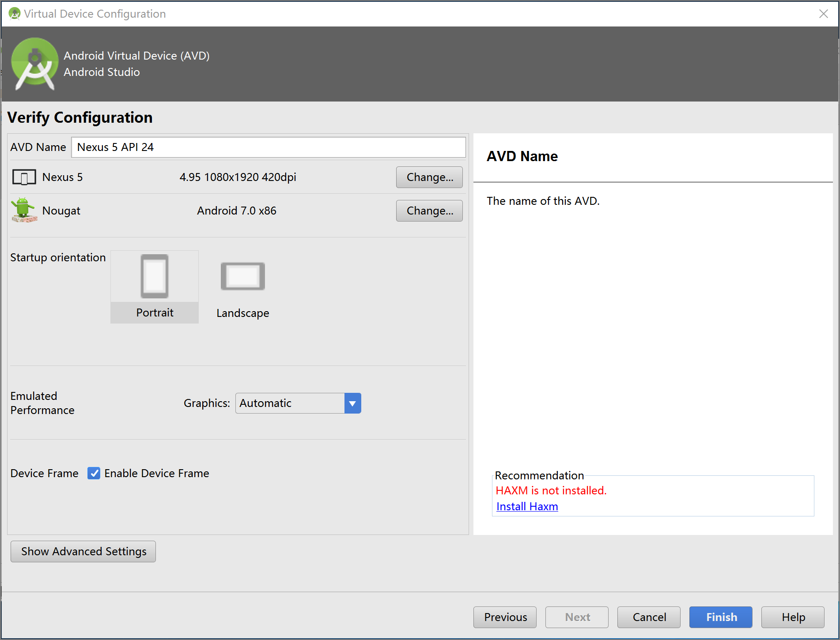Image resolution: width=840 pixels, height=640 pixels.
Task: Click the Nougat Android mascot icon
Action: point(24,210)
